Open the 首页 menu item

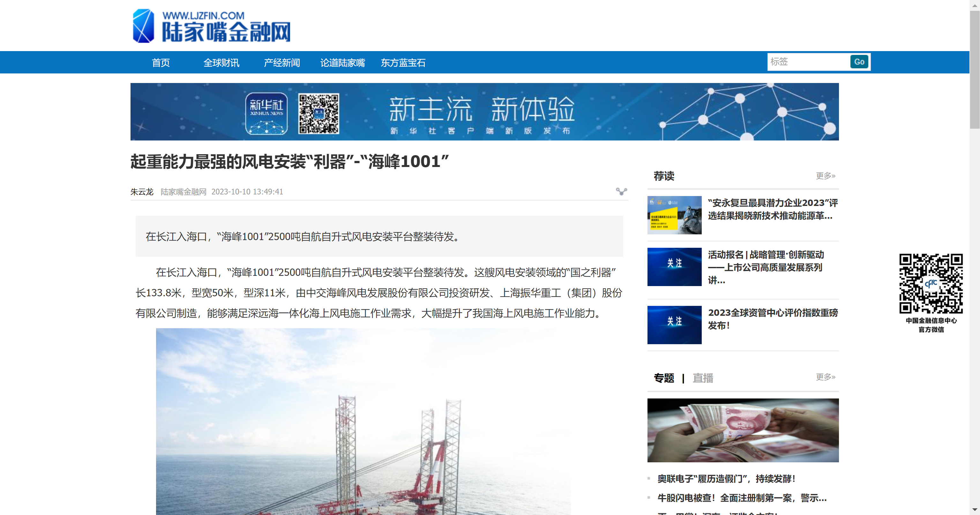[x=161, y=63]
